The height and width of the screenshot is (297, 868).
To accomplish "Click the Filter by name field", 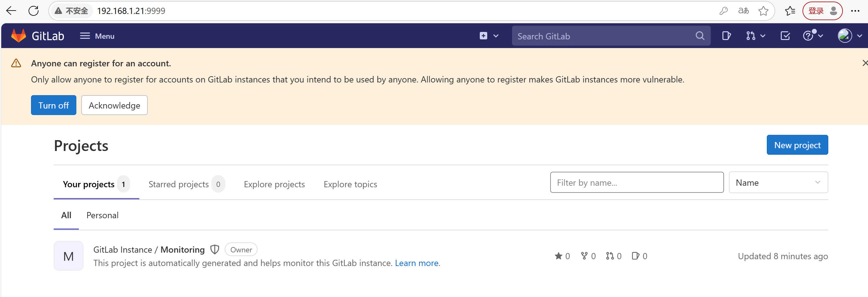I will [x=636, y=183].
